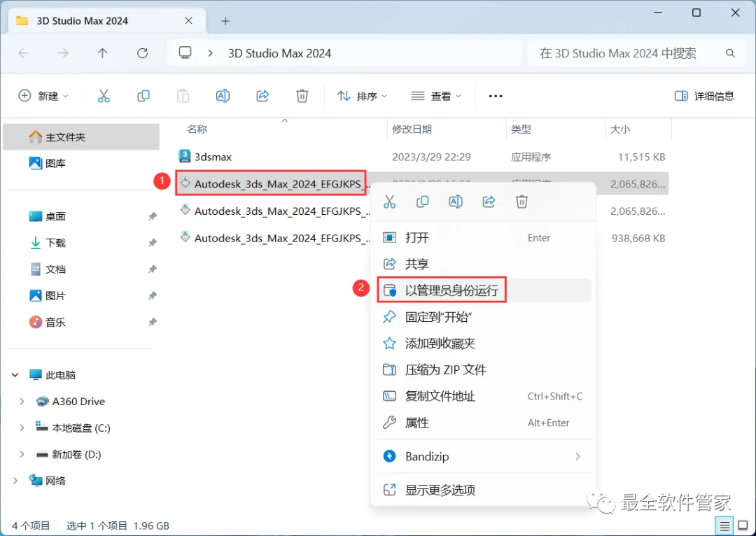Choose 固定到"开始" in the context menu

[x=483, y=317]
